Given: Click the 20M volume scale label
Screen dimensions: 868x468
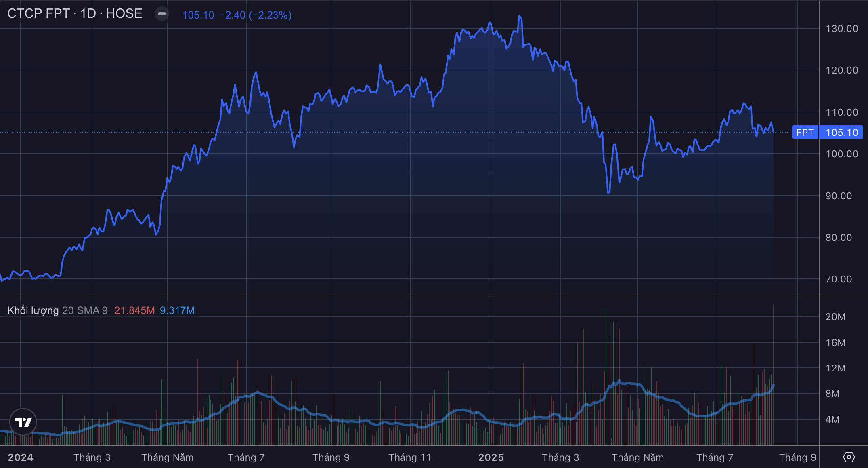Looking at the screenshot, I should click(x=835, y=317).
